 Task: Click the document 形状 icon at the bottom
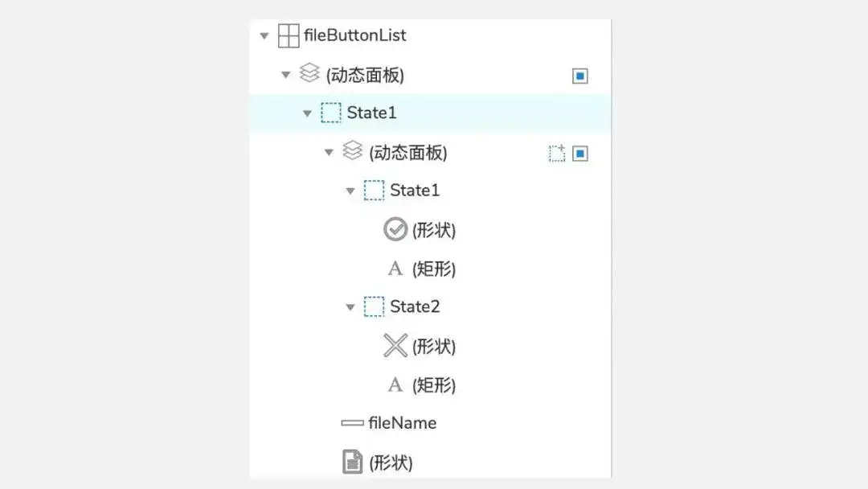pos(352,462)
